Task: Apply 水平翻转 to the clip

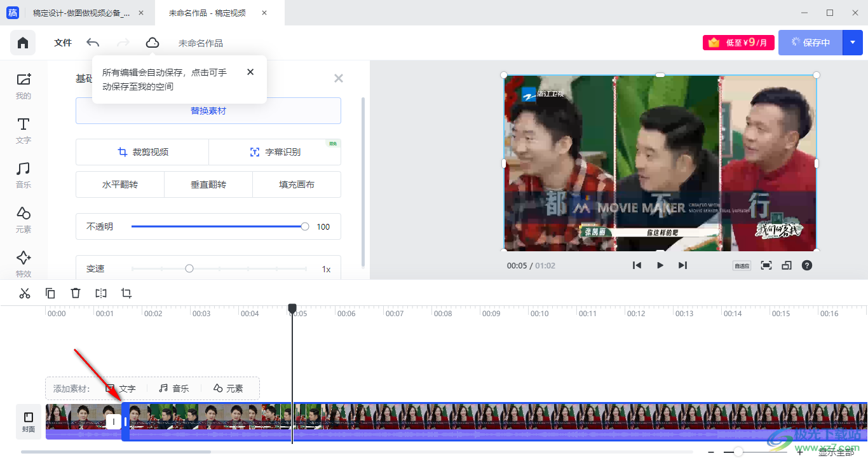Action: tap(120, 184)
